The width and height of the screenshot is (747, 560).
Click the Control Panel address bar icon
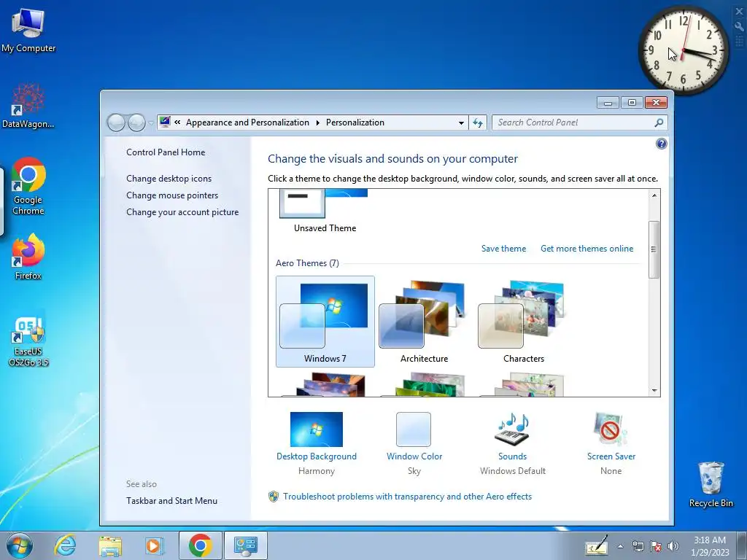[x=165, y=122]
